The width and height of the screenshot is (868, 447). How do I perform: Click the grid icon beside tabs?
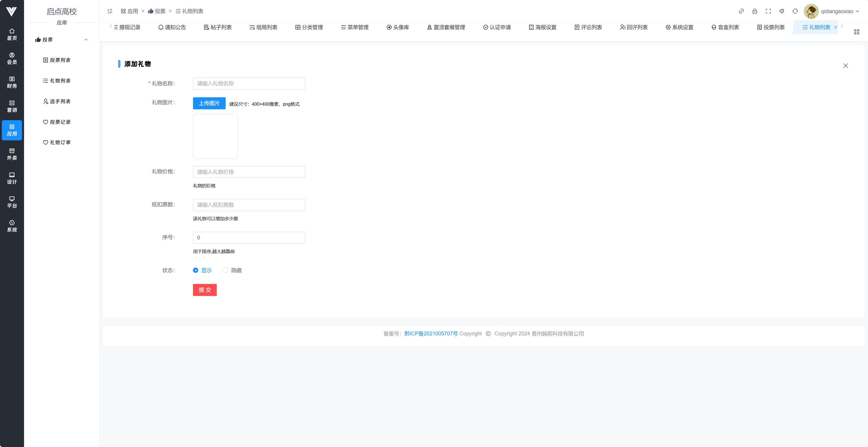856,32
